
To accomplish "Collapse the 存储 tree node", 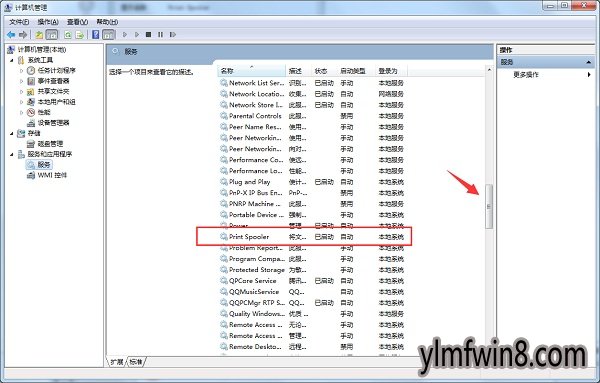I will (11, 133).
